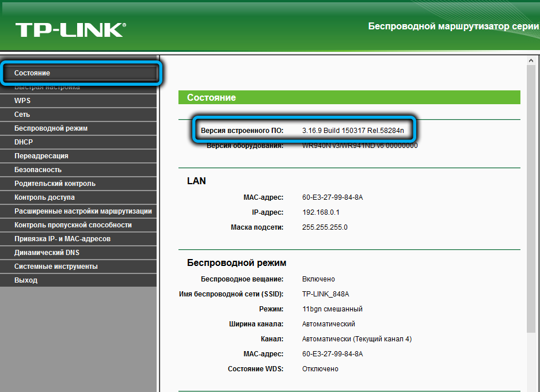Expand the Сеть menu section
Viewport: 540px width, 392px height.
pyautogui.click(x=22, y=115)
